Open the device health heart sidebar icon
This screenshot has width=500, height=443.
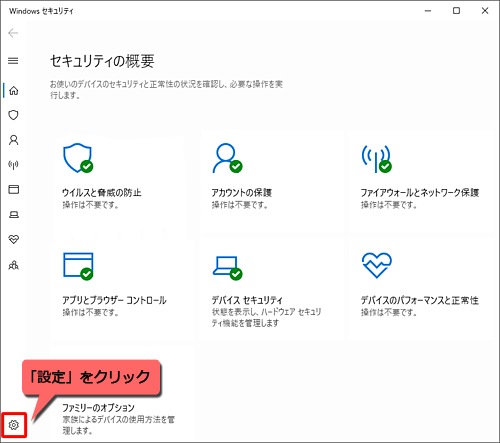(14, 239)
